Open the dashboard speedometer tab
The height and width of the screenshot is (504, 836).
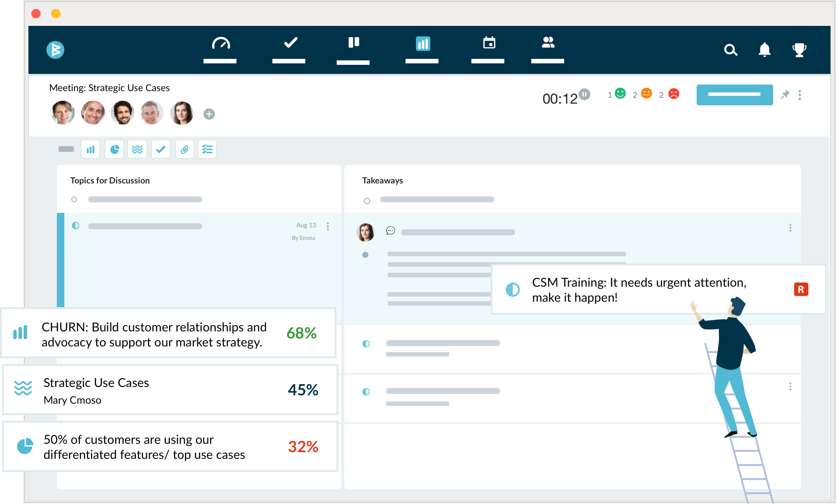pyautogui.click(x=220, y=43)
